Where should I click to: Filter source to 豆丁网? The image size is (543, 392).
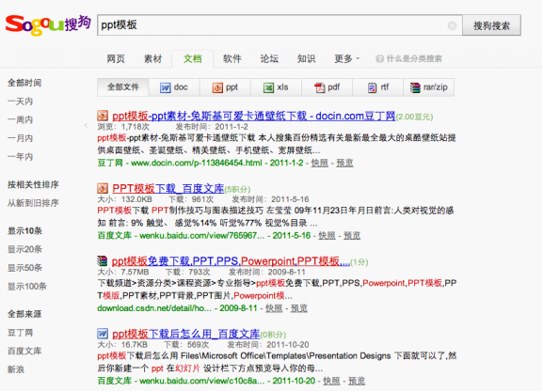20,333
